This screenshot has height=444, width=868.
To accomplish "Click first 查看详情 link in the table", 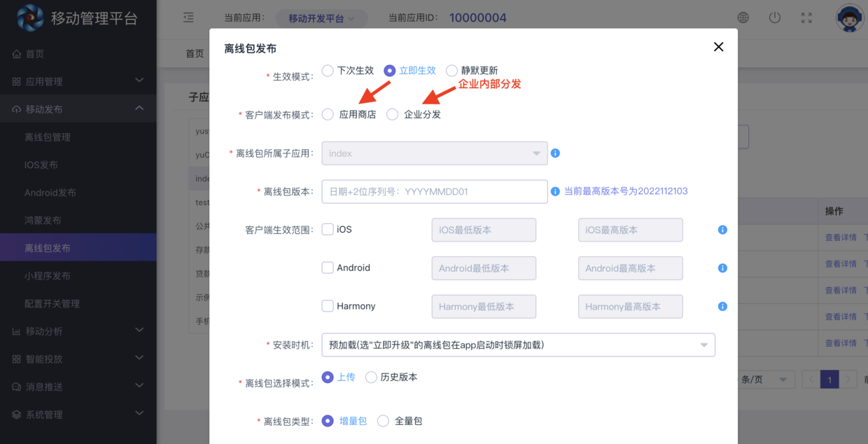I will pos(841,237).
